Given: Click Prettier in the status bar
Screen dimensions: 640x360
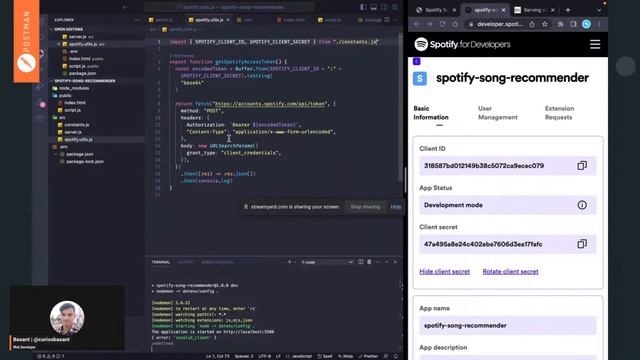Looking at the screenshot, I should (369, 356).
